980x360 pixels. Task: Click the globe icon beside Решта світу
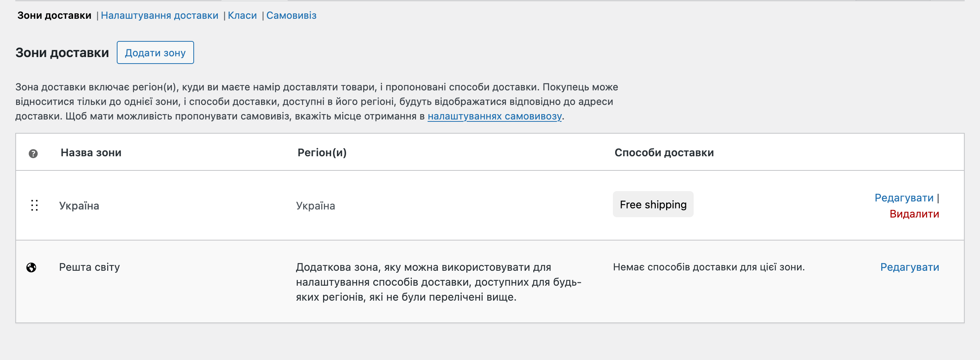(x=31, y=267)
